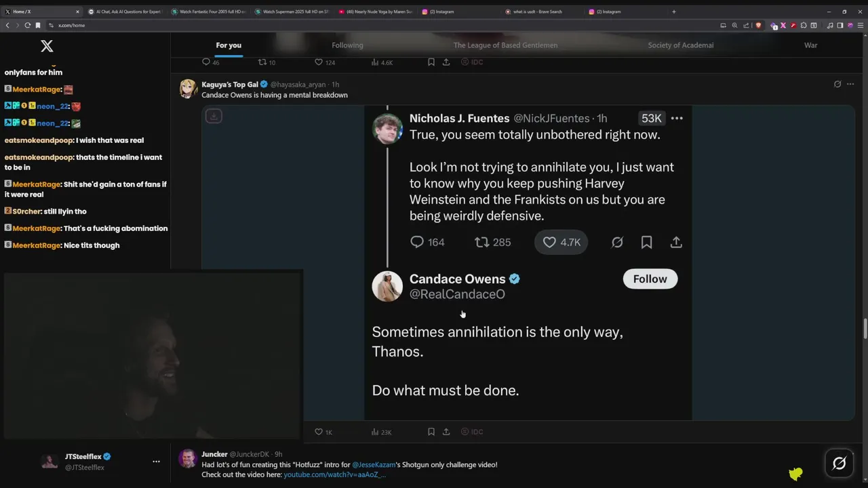Click the text 'Candace Owens is having a mental breakdown'

coord(275,95)
